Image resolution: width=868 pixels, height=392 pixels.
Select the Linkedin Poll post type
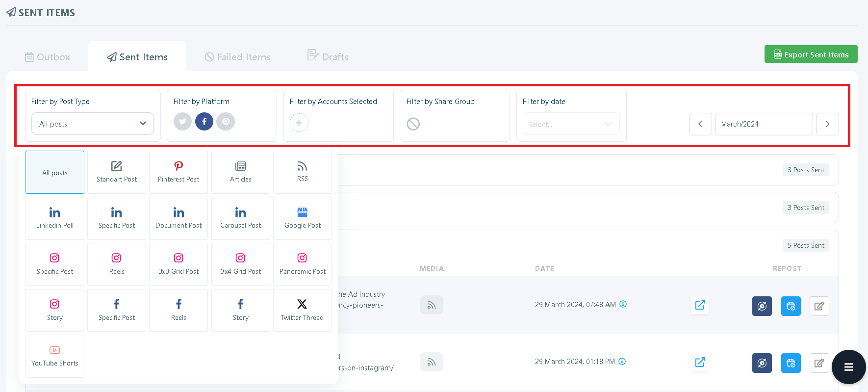point(55,218)
